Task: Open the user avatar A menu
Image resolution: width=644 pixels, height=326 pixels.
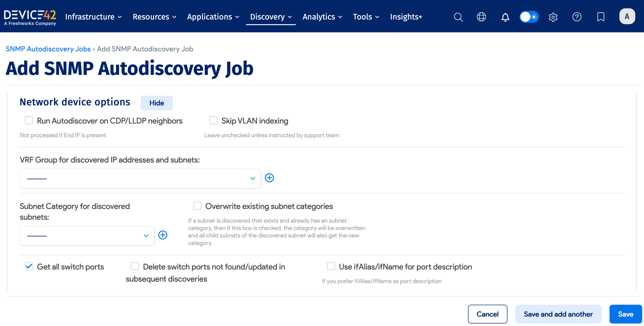Action: point(627,16)
